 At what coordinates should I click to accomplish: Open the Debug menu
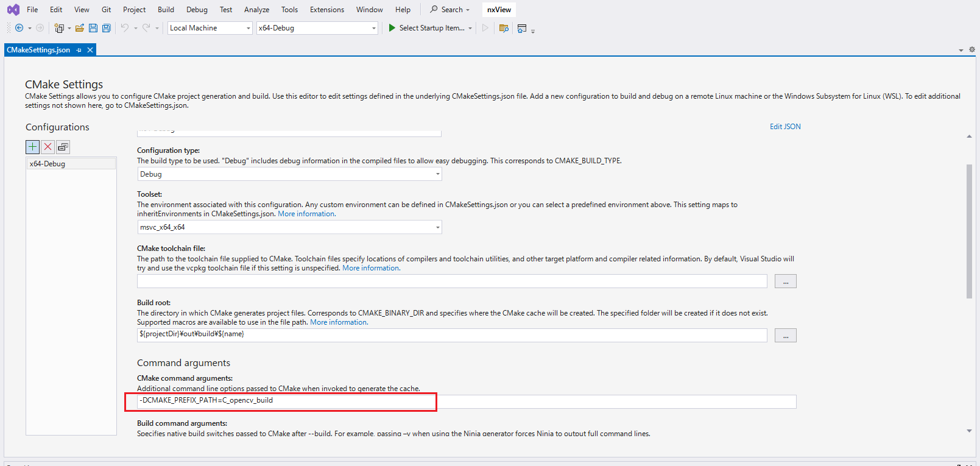tap(197, 10)
